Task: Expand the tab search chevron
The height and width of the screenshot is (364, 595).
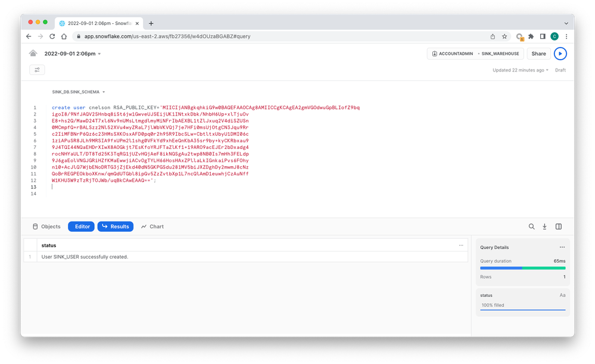Action: 566,24
